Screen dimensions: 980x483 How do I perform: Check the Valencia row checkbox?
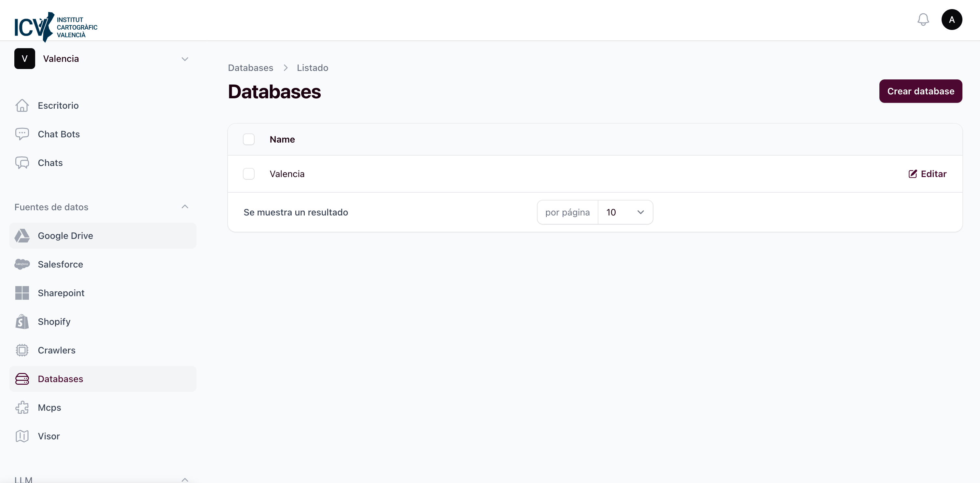[248, 174]
